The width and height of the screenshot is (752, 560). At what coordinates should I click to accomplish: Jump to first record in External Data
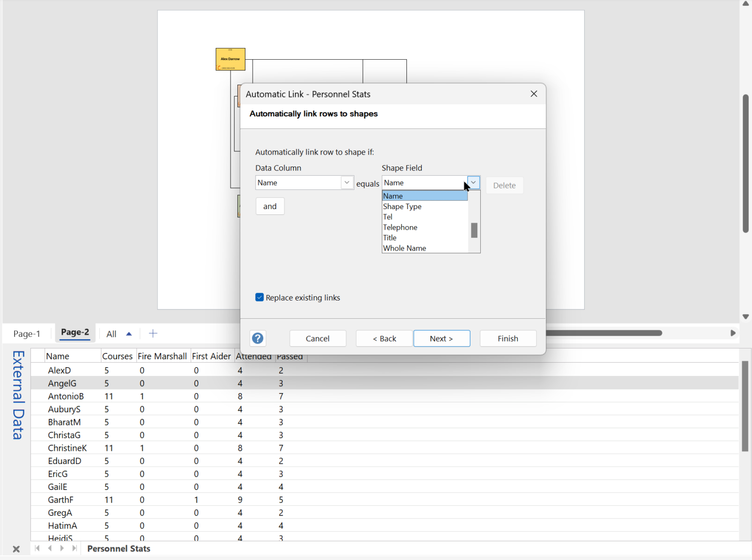tap(37, 548)
